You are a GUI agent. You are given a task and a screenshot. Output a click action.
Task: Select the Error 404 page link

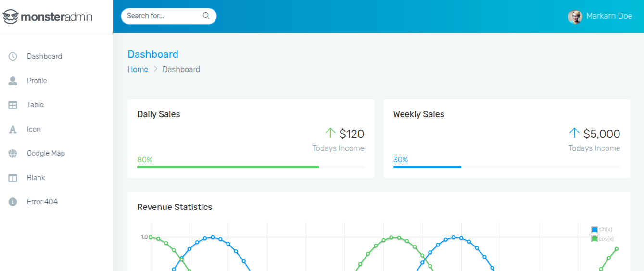(42, 202)
